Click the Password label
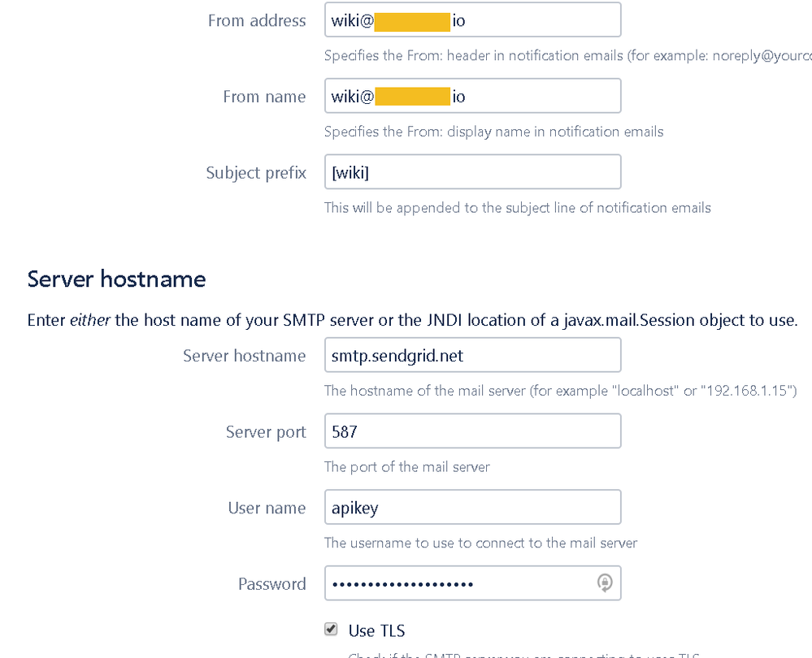812x658 pixels. [272, 585]
